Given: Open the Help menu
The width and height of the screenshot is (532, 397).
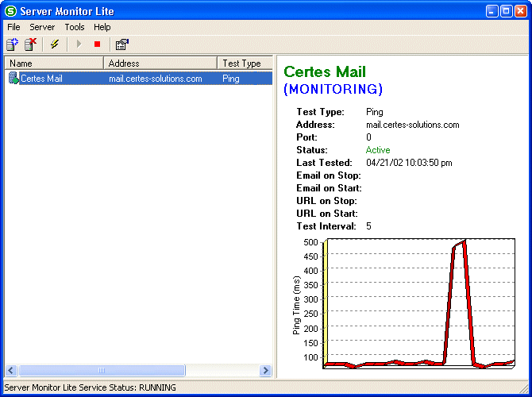Looking at the screenshot, I should tap(102, 27).
